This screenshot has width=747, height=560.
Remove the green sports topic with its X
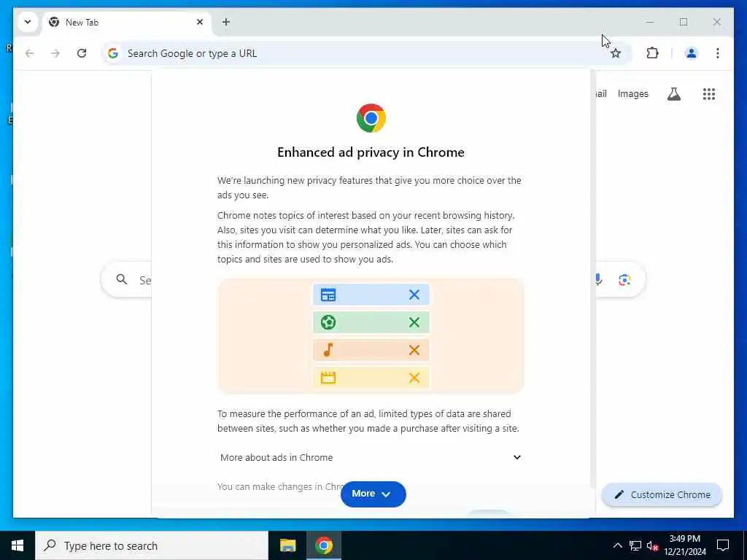[x=414, y=322]
